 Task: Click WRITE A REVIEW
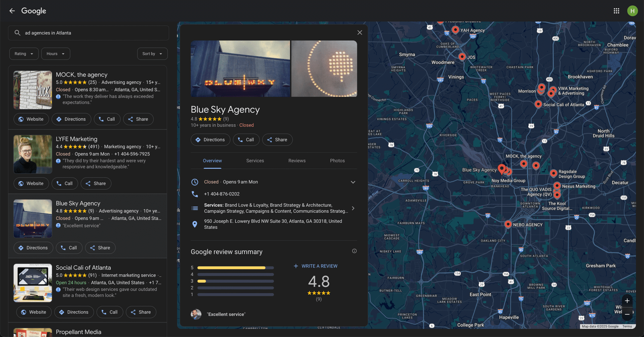[x=316, y=266]
